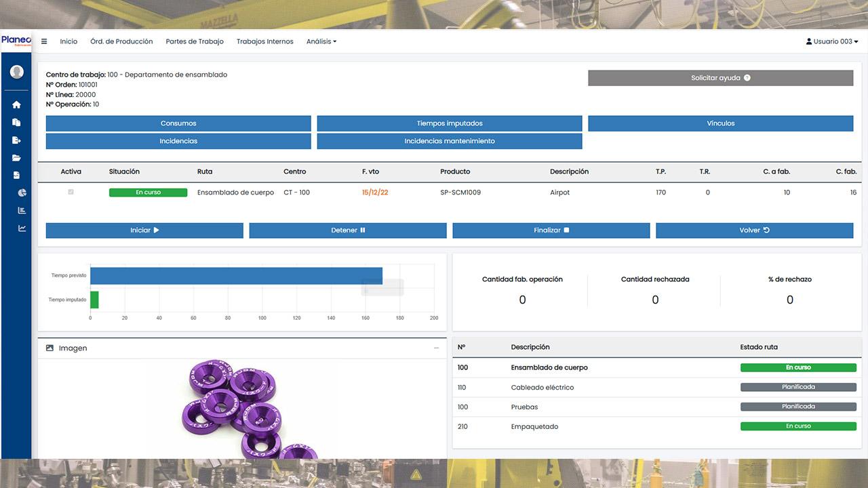Click the documents copy icon in the sidebar
The image size is (868, 488).
15,123
